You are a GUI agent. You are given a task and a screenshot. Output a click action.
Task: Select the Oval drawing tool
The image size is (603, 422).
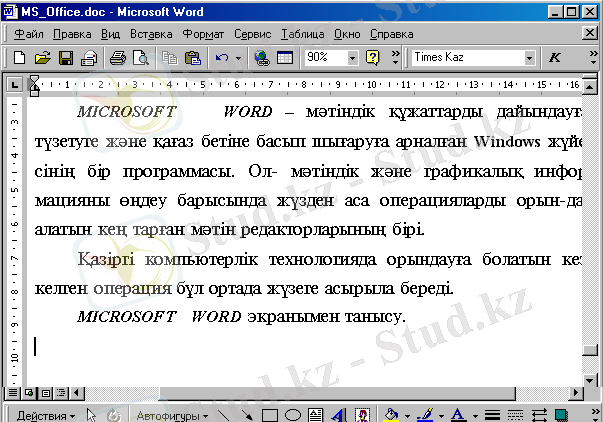(293, 414)
